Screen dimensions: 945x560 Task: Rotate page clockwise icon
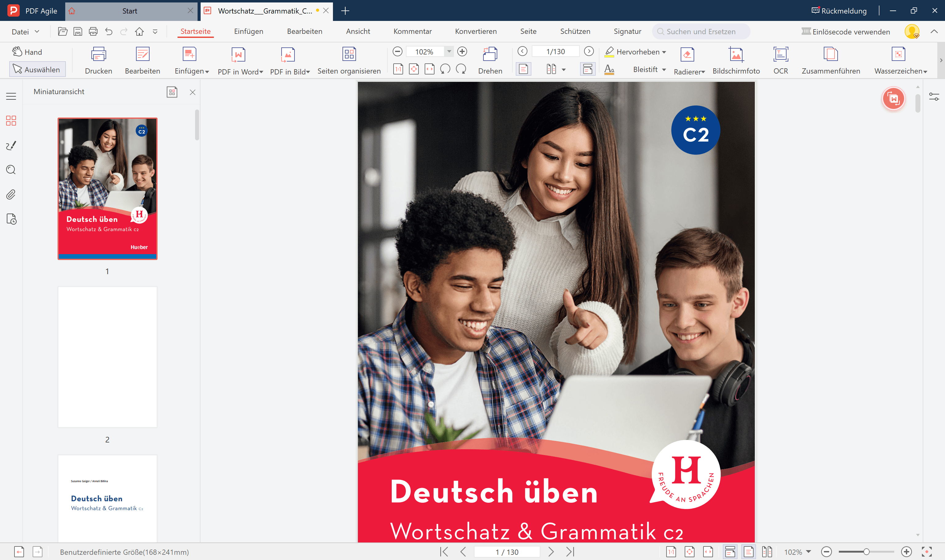coord(461,69)
